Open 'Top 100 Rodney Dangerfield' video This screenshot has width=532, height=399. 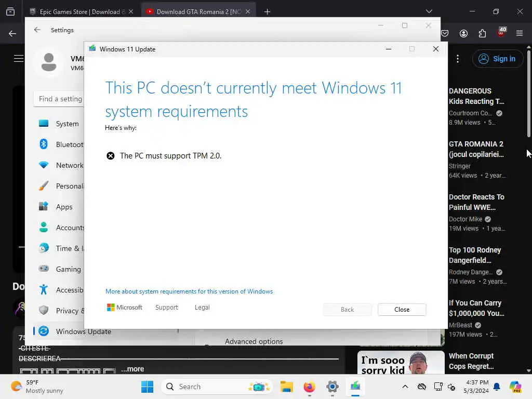(475, 255)
